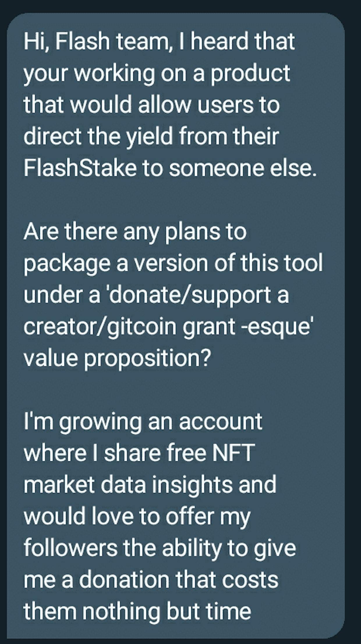Tap the 'them nothing but time' closing line
361x644 pixels.
(x=137, y=611)
